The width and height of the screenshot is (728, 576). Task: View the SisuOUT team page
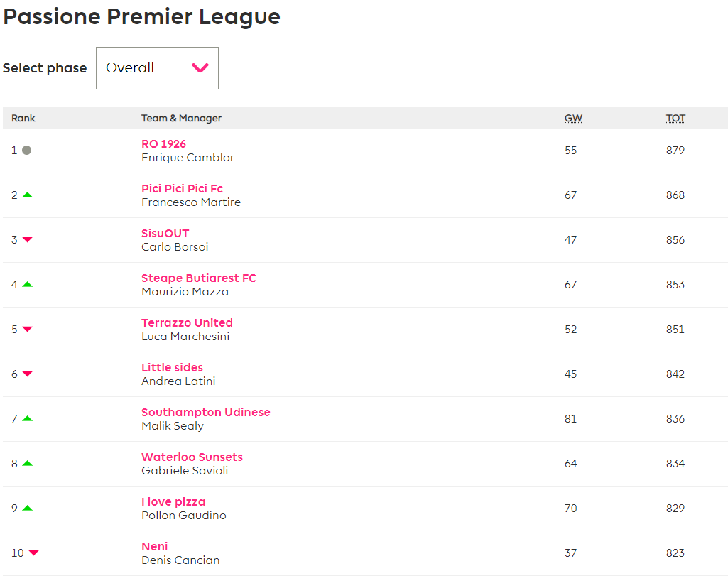(165, 234)
